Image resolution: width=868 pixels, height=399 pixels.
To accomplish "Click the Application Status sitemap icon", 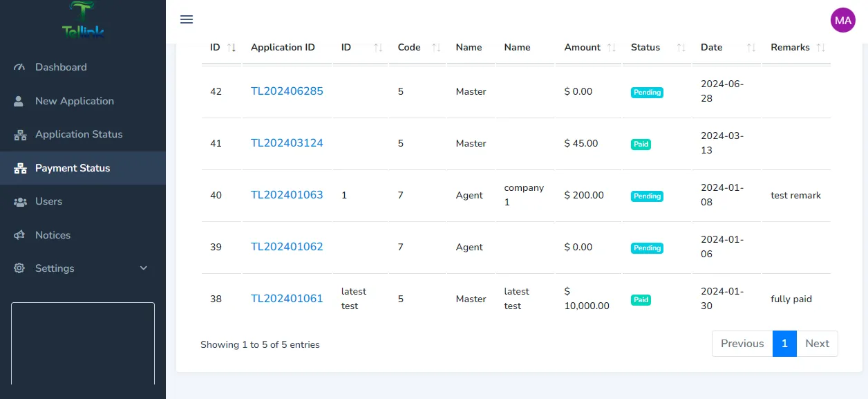I will (20, 135).
